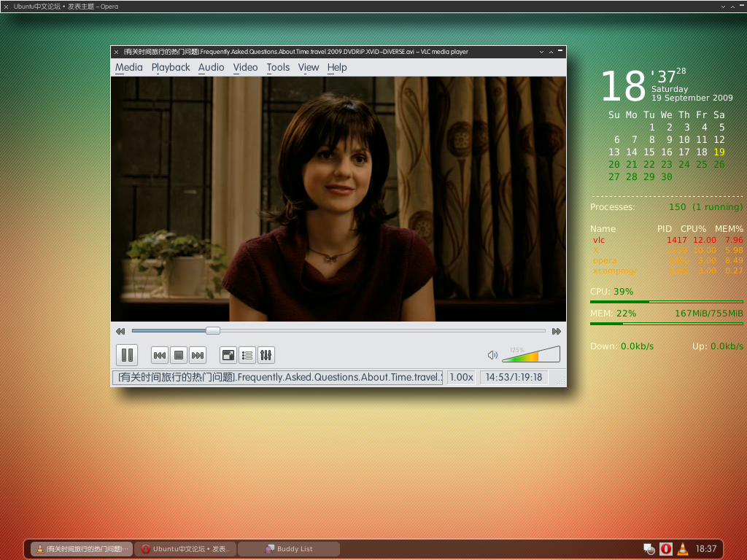Click the VLC title bar up chevron
Image resolution: width=747 pixels, height=560 pixels.
(x=551, y=52)
